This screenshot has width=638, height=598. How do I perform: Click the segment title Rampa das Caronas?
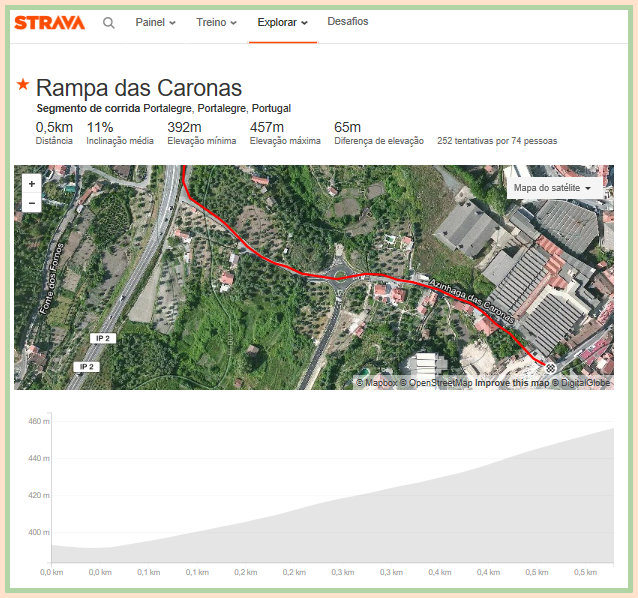[139, 88]
